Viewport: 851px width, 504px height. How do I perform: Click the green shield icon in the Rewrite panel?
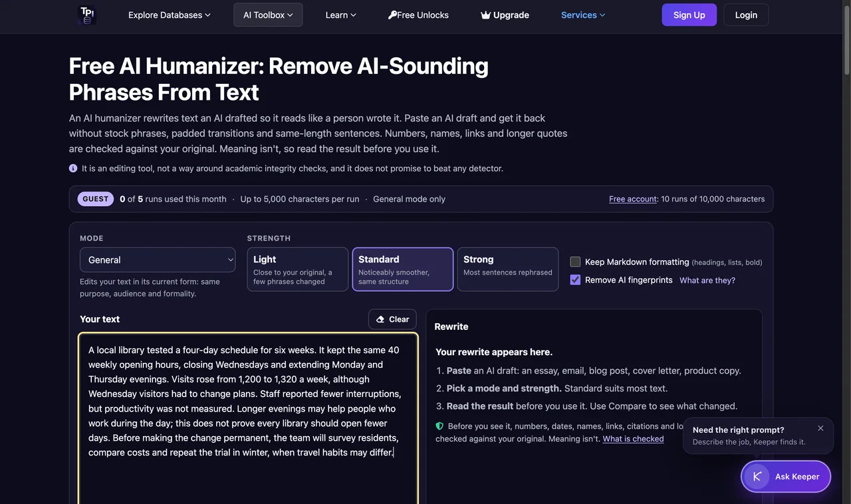(439, 426)
